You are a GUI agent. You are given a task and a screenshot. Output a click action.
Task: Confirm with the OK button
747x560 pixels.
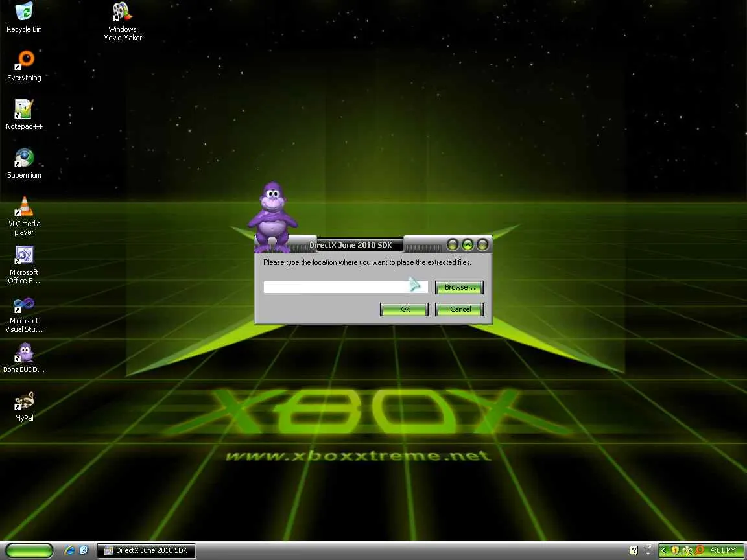404,310
